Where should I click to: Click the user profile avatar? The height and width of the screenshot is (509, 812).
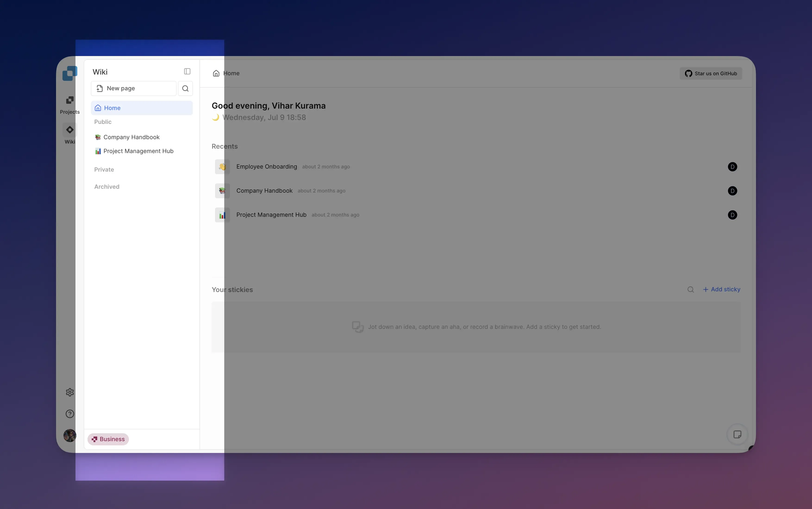[x=70, y=435]
